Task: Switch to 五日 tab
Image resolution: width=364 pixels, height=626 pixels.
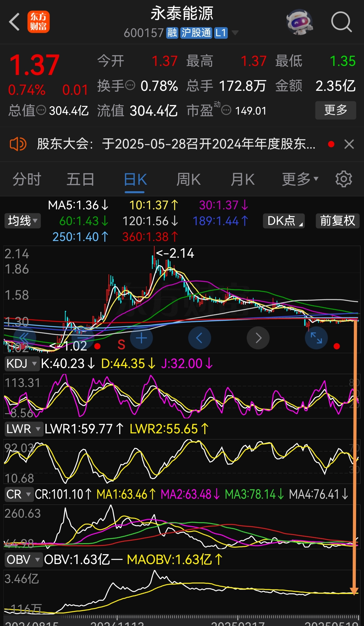Action: click(81, 179)
